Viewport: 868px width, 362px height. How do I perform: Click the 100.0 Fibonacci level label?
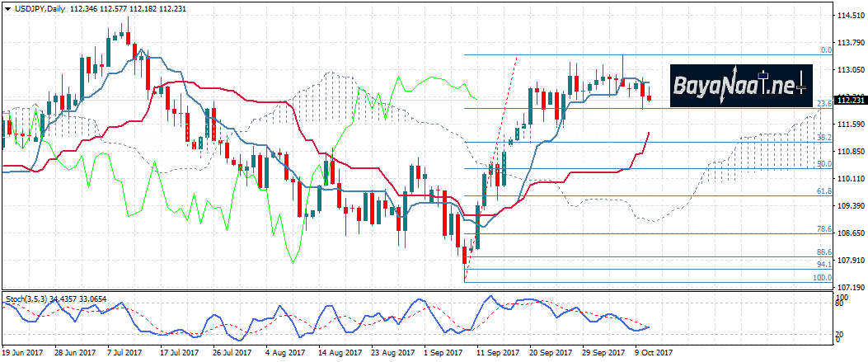click(822, 278)
